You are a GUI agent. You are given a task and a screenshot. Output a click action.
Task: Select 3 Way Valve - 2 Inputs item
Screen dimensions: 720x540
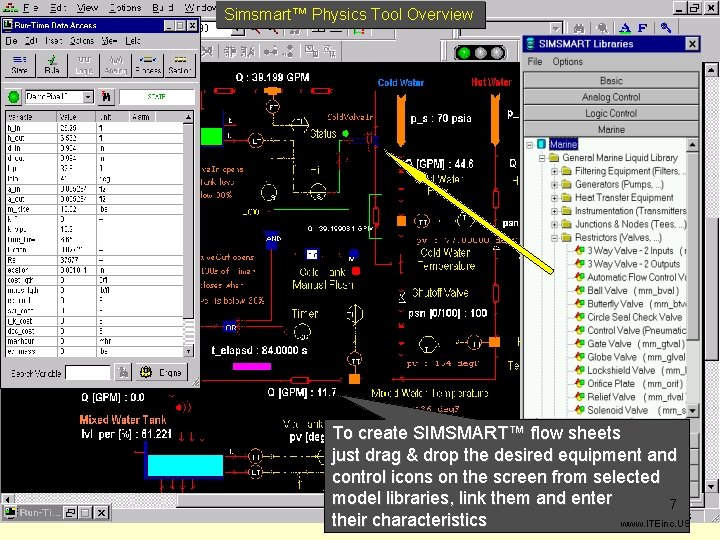630,251
